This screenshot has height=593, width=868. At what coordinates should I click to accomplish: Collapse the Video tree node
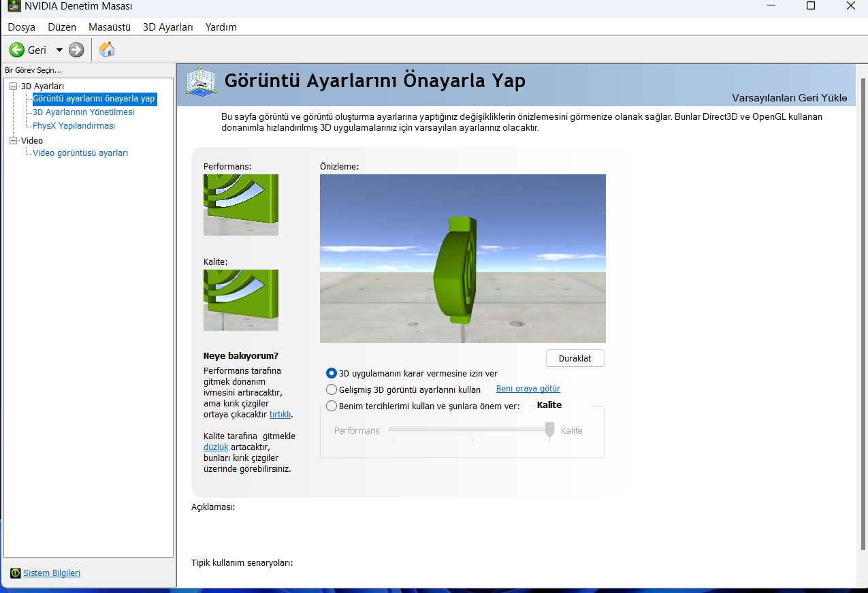[13, 141]
